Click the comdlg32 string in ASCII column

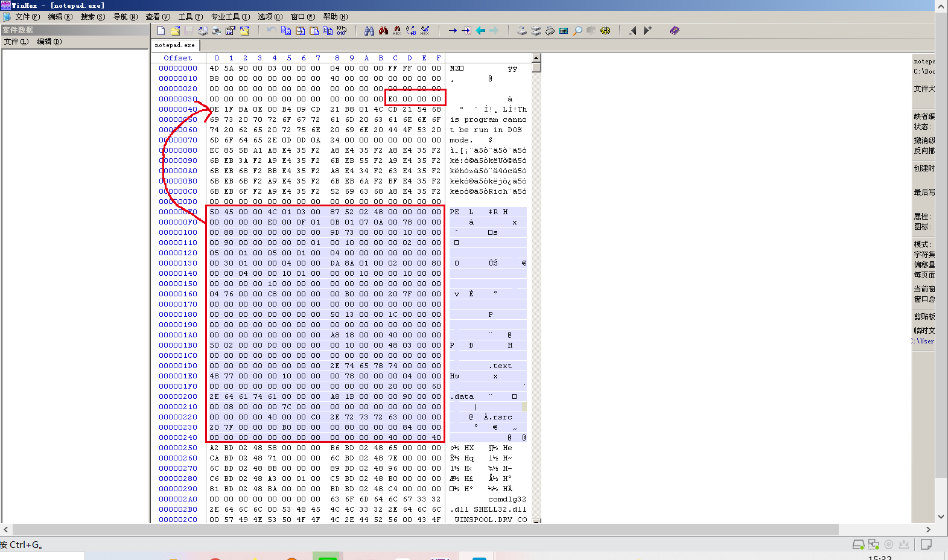point(507,499)
